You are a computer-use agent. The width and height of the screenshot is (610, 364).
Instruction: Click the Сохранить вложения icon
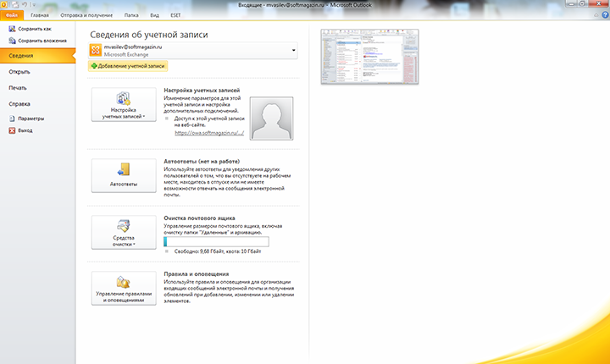tap(11, 40)
